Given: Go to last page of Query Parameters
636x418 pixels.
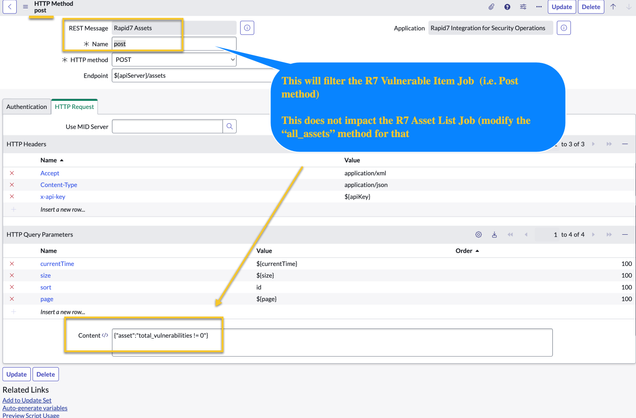Looking at the screenshot, I should (609, 235).
